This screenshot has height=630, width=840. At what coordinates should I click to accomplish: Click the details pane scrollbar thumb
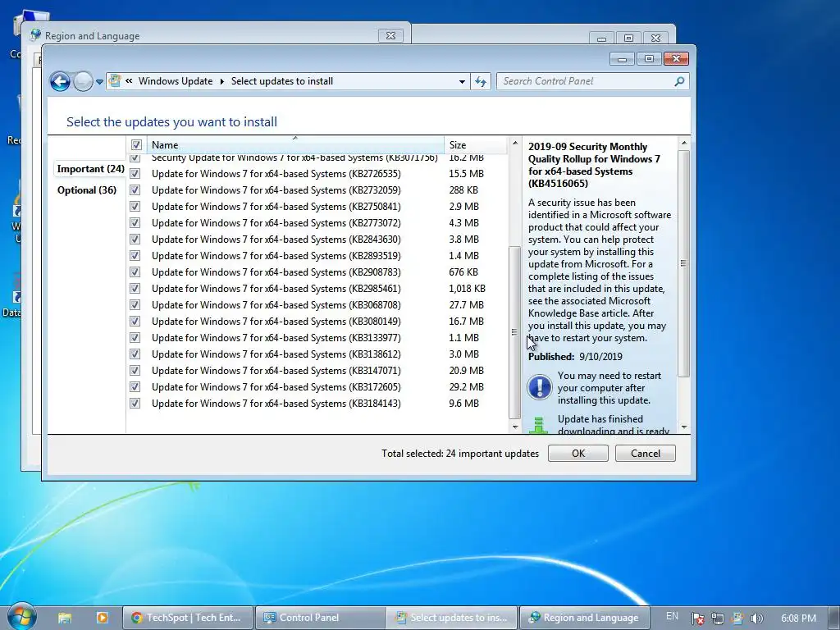click(x=683, y=263)
